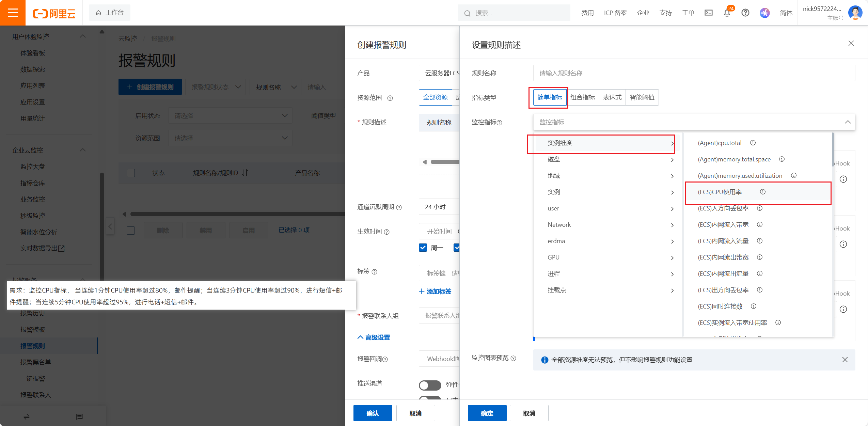Viewport: 868px width, 426px height.
Task: Click the 规则名称 input field
Action: (x=694, y=73)
